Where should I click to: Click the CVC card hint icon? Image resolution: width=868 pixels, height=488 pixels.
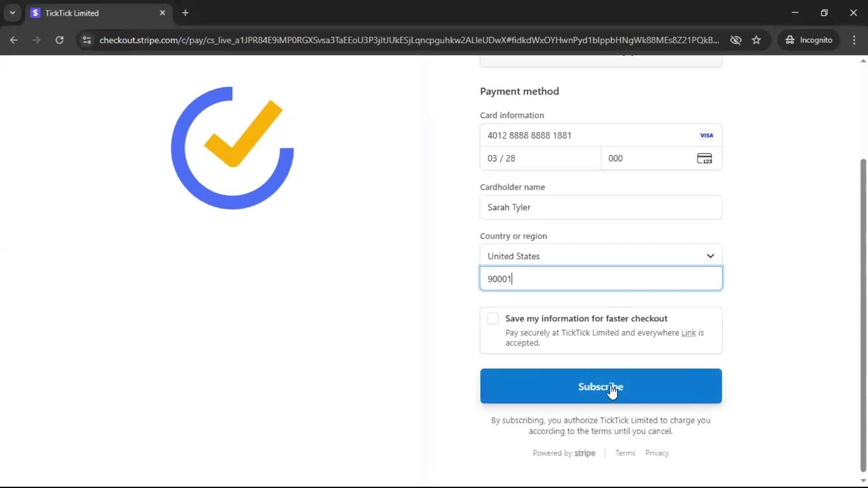(x=704, y=159)
